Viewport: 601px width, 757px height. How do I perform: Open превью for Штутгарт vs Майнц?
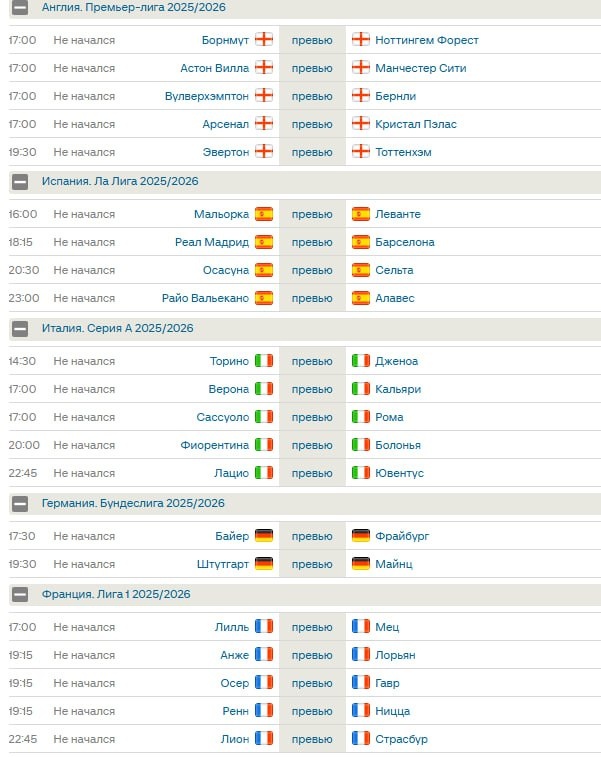312,564
